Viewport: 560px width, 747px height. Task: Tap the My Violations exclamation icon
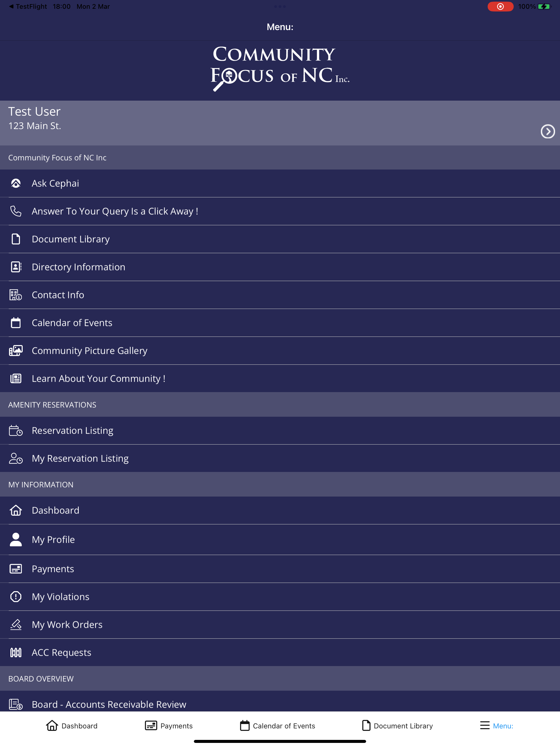point(16,597)
